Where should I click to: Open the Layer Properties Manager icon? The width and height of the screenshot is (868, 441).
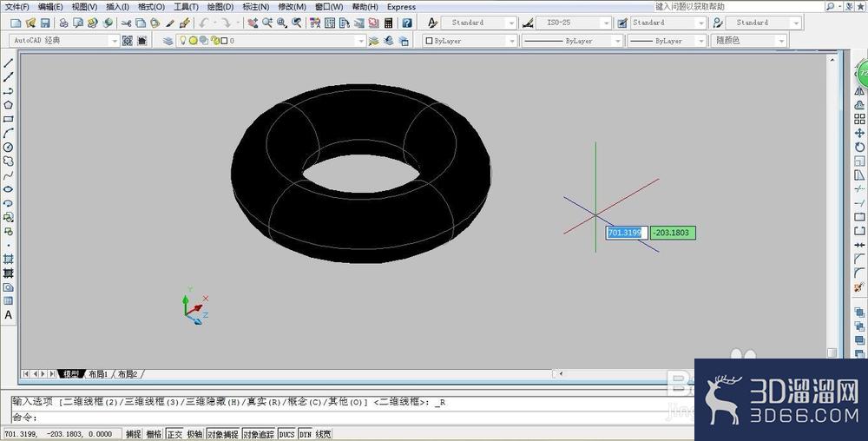click(168, 41)
